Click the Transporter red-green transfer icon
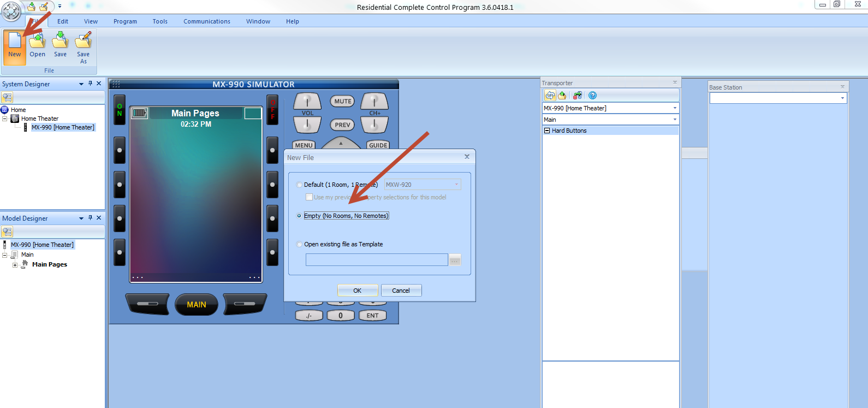868x408 pixels. pos(578,96)
